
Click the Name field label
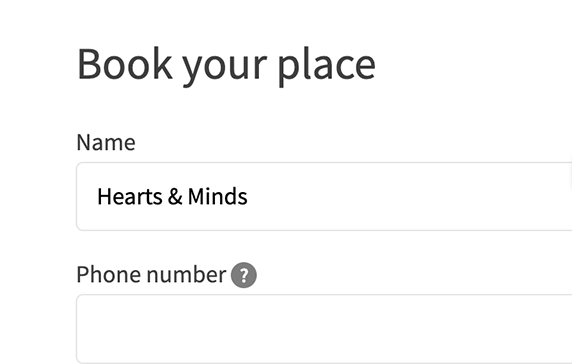click(106, 142)
